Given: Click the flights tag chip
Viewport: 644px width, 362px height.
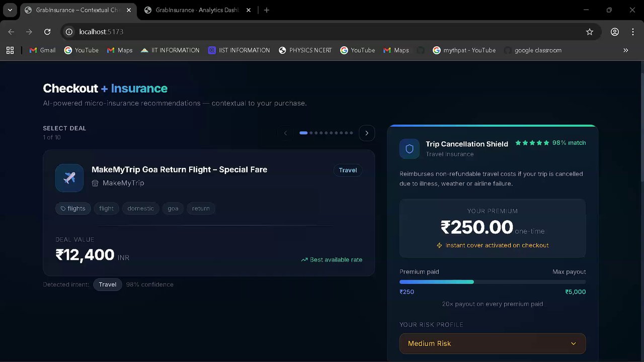Looking at the screenshot, I should 72,209.
